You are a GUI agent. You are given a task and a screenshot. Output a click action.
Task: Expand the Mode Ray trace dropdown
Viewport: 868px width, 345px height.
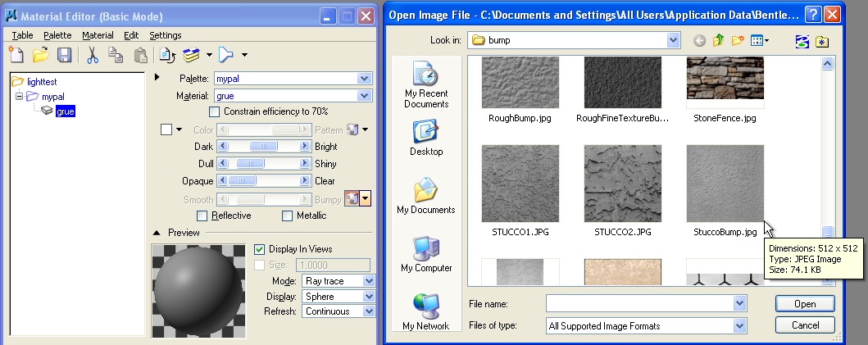pyautogui.click(x=368, y=281)
